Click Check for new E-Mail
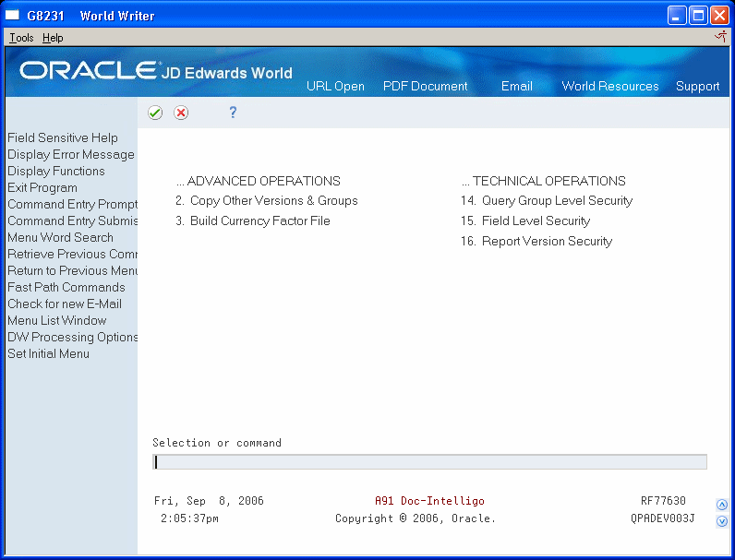 tap(65, 304)
